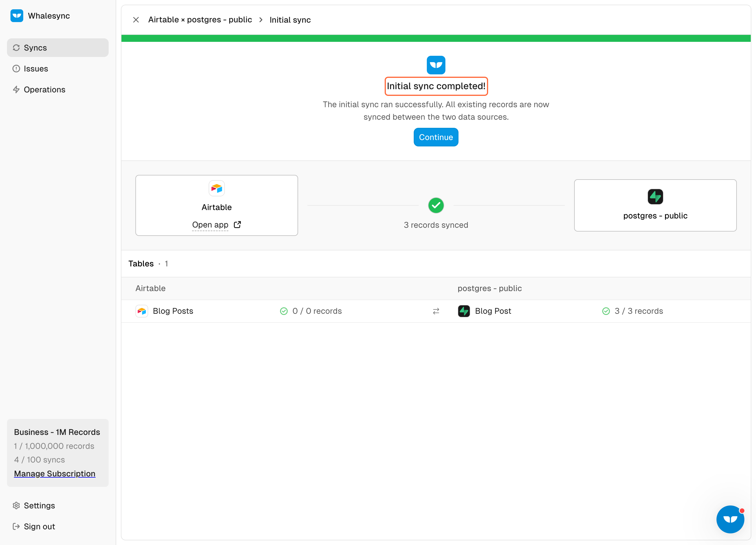Click the Airtable icon next to Blog Posts
This screenshot has width=756, height=545.
coord(142,311)
